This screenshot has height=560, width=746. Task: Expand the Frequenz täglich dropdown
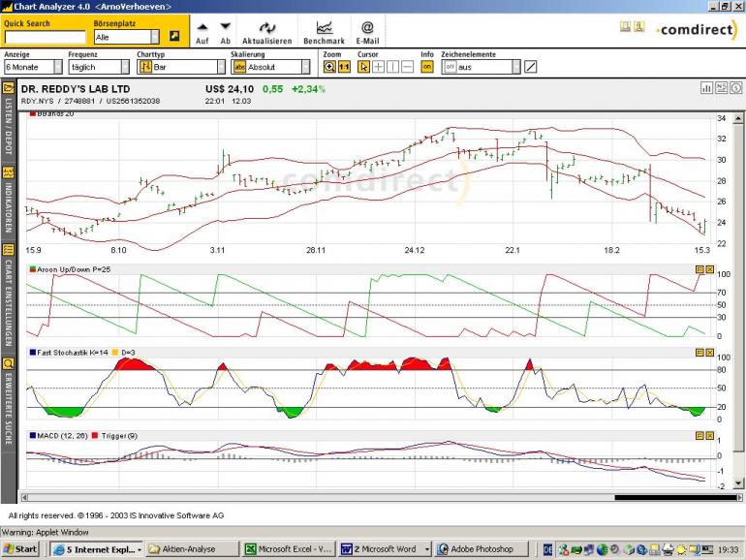(98, 67)
